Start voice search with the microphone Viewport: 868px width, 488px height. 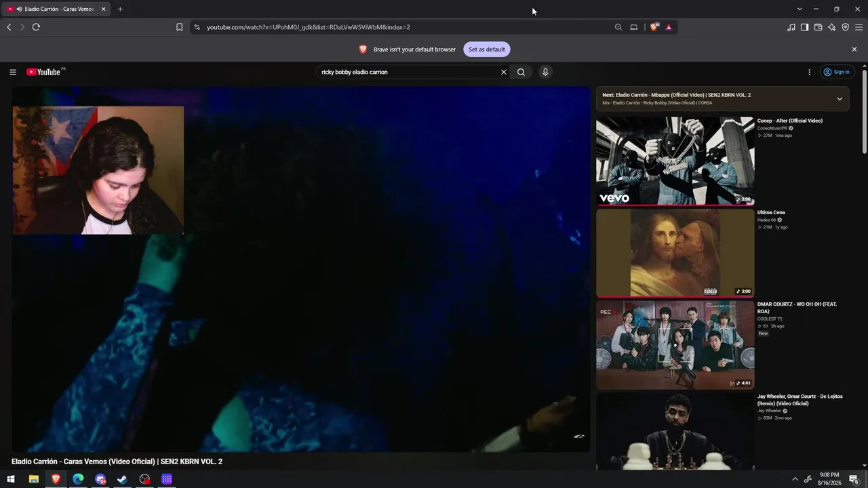pos(545,72)
